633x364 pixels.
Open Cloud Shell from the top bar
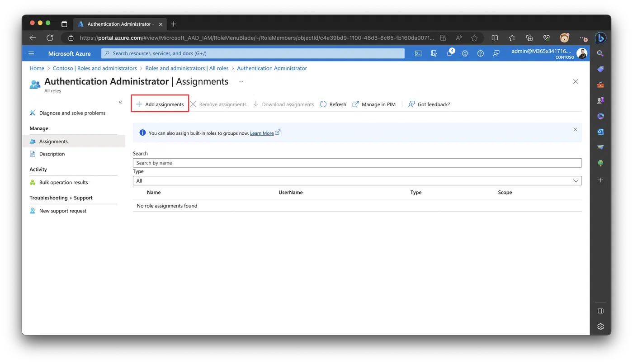tap(418, 53)
